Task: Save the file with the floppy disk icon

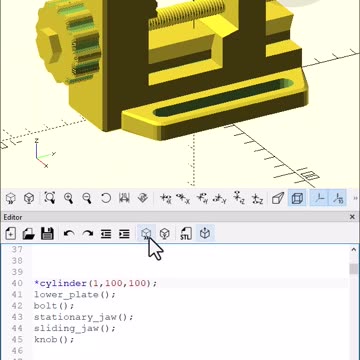Action: pos(47,234)
